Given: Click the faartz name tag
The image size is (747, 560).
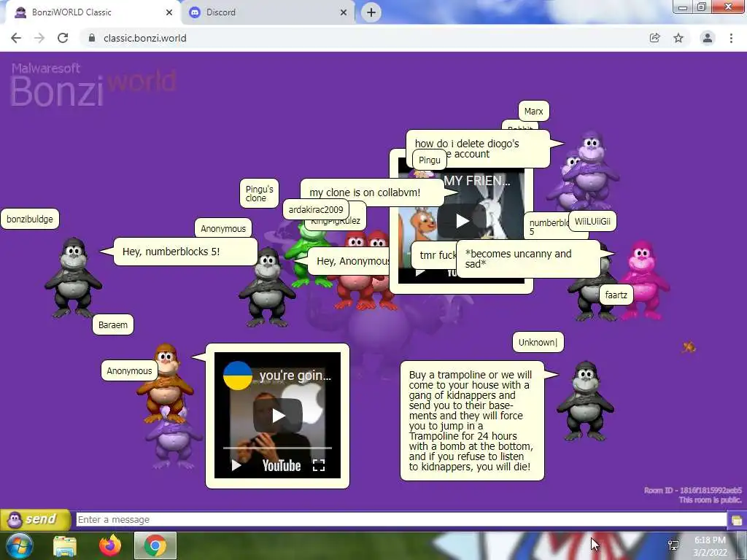Looking at the screenshot, I should point(616,295).
